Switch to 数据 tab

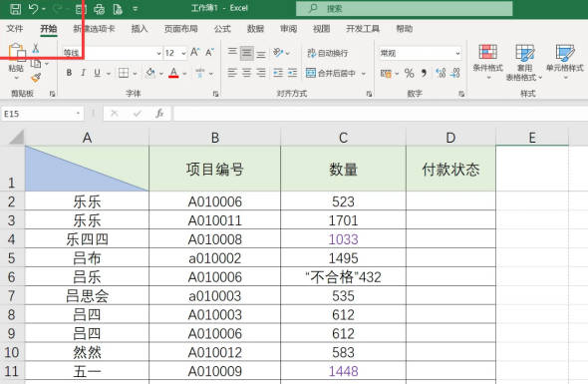click(x=255, y=29)
